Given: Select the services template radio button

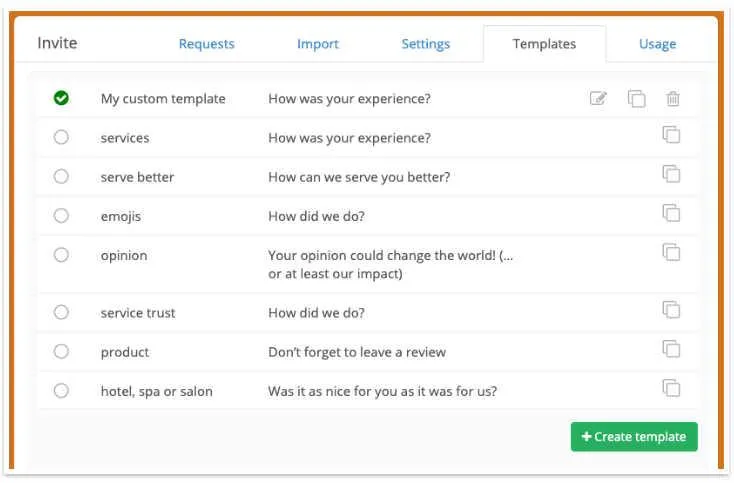Looking at the screenshot, I should coord(61,138).
